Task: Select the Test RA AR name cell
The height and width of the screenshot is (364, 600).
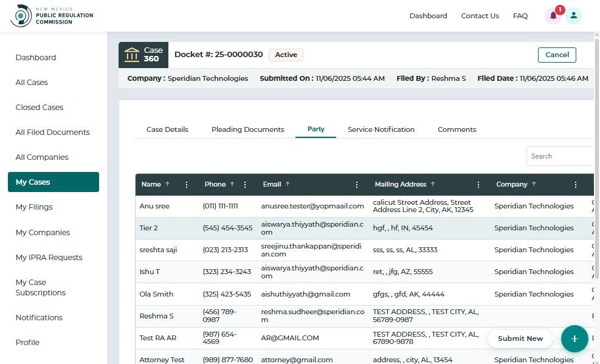Action: point(157,338)
